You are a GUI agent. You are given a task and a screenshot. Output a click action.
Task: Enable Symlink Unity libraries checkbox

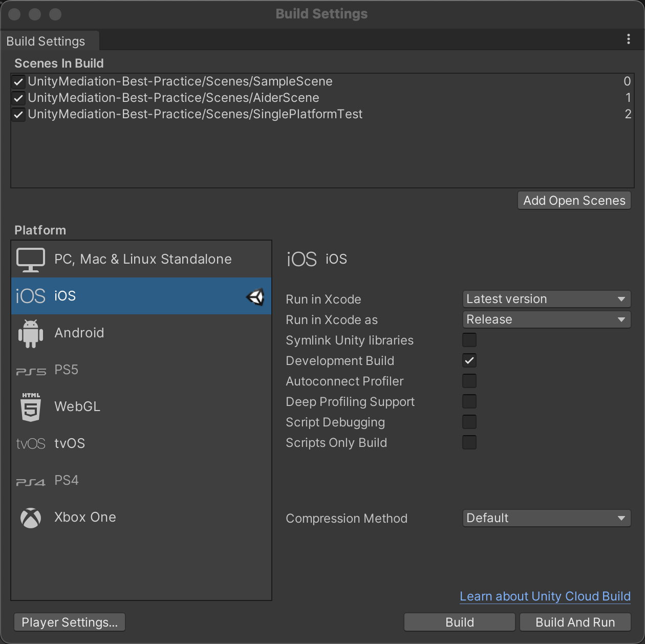coord(469,340)
